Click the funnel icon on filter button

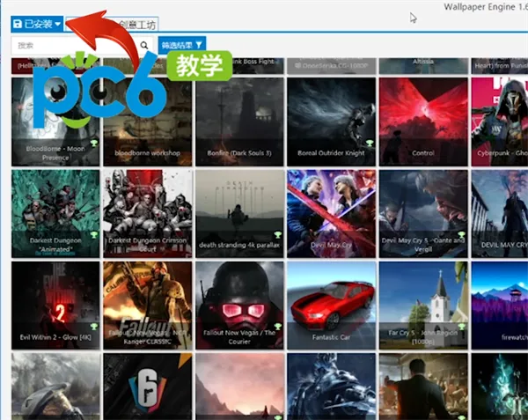[x=199, y=45]
